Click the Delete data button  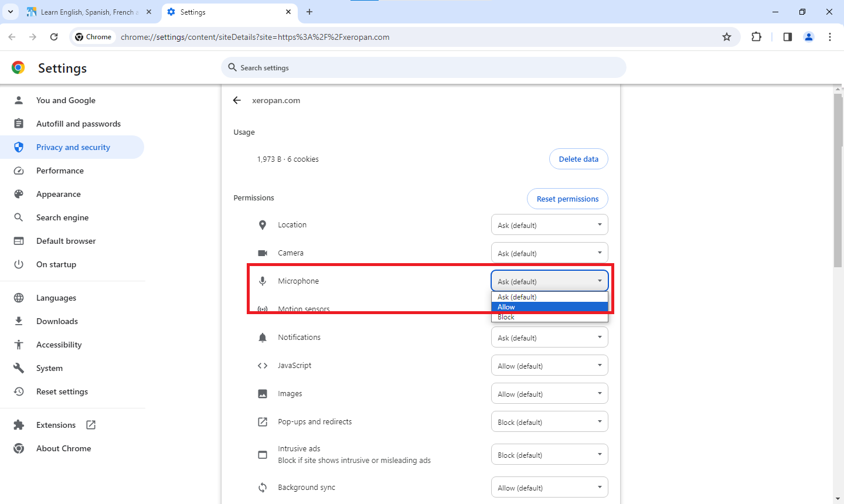tap(578, 159)
